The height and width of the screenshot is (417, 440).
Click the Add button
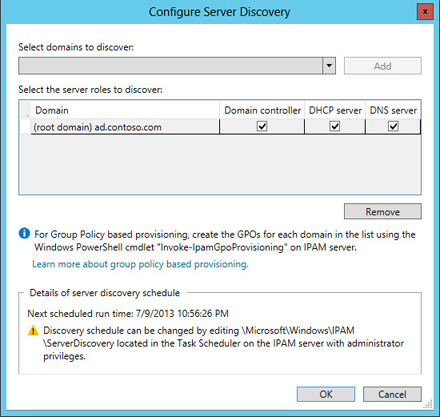coord(383,66)
